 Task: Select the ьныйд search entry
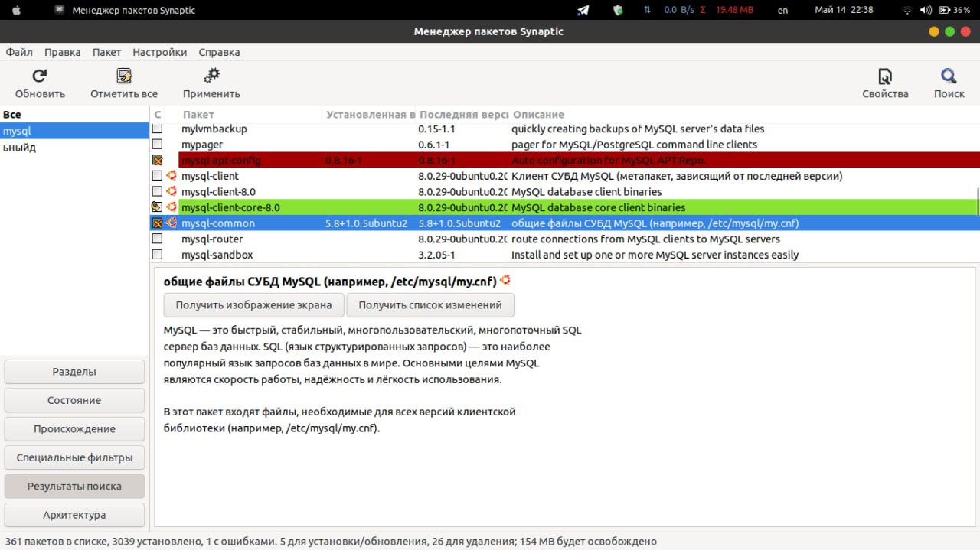coord(74,147)
